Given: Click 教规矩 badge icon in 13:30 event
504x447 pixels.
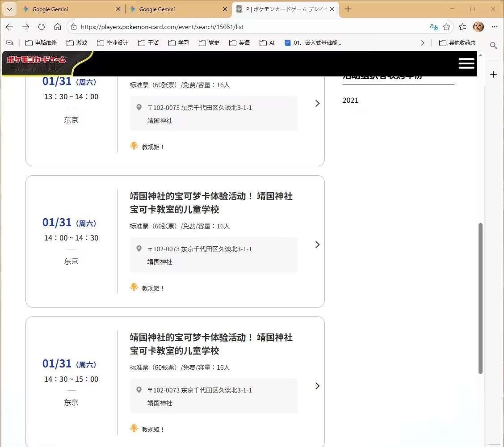Looking at the screenshot, I should [x=134, y=146].
